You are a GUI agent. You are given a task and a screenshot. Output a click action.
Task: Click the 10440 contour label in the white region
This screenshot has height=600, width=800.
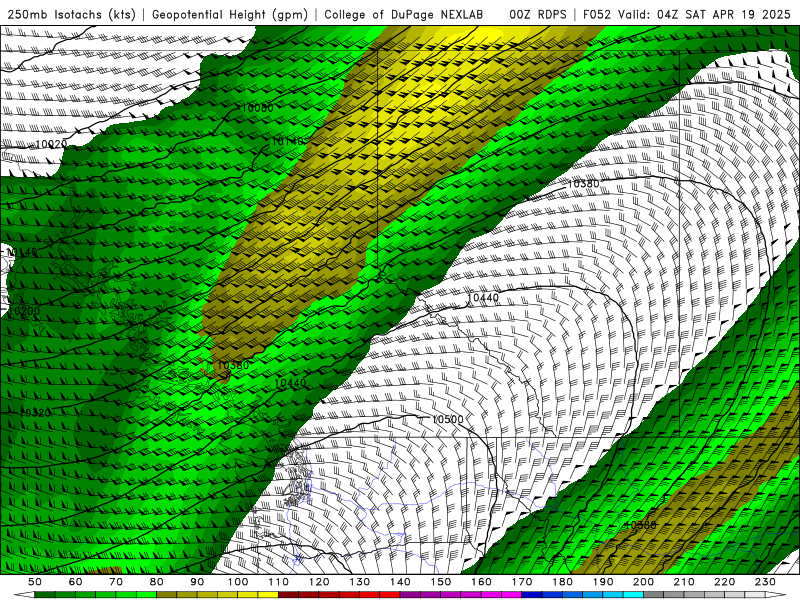483,297
